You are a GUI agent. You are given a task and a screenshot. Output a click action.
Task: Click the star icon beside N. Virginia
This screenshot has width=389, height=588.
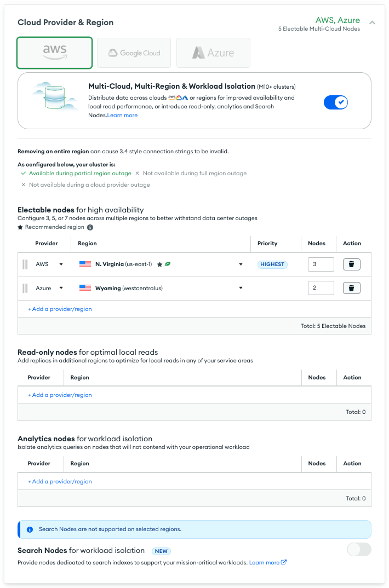pos(159,264)
